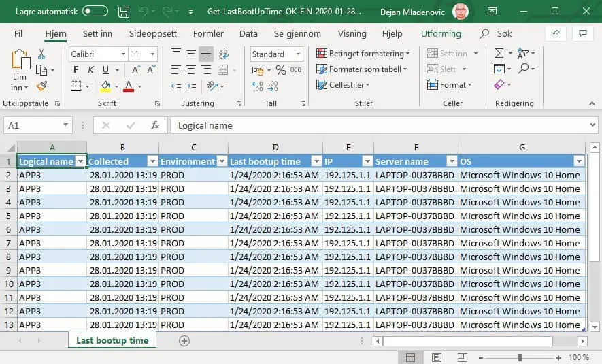Screen dimensions: 602x364
Task: Toggle align text left
Action: click(x=176, y=69)
